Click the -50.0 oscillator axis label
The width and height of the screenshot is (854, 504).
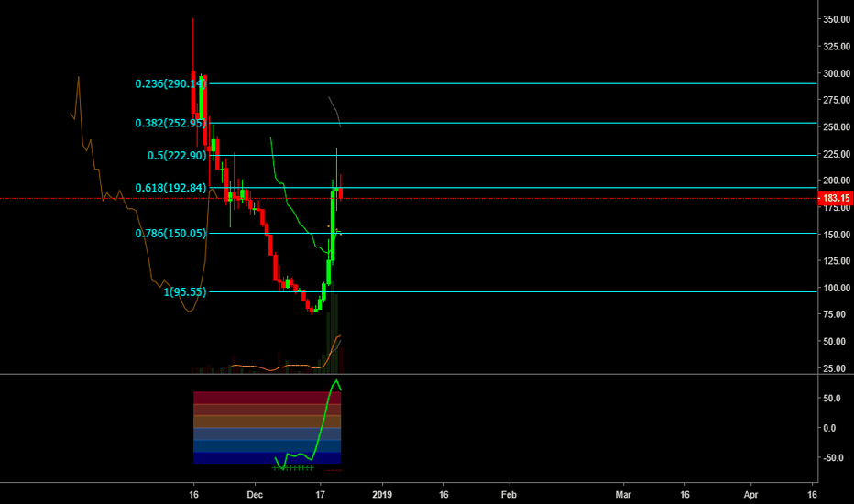coord(833,457)
